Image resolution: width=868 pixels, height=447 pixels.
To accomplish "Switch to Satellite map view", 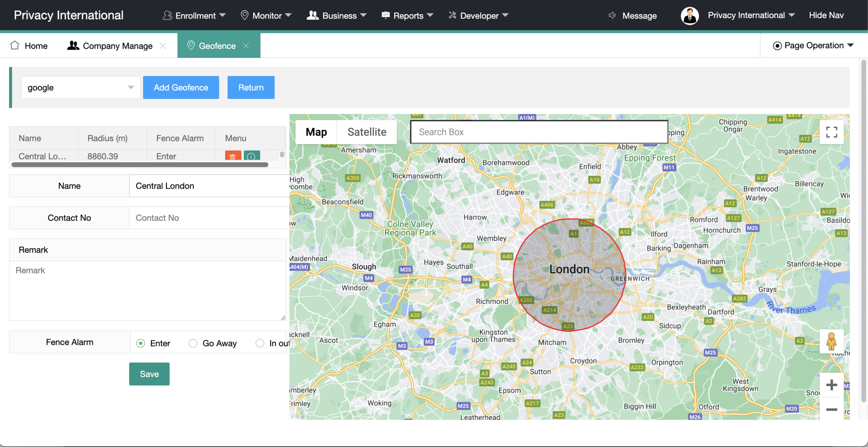I will [367, 132].
